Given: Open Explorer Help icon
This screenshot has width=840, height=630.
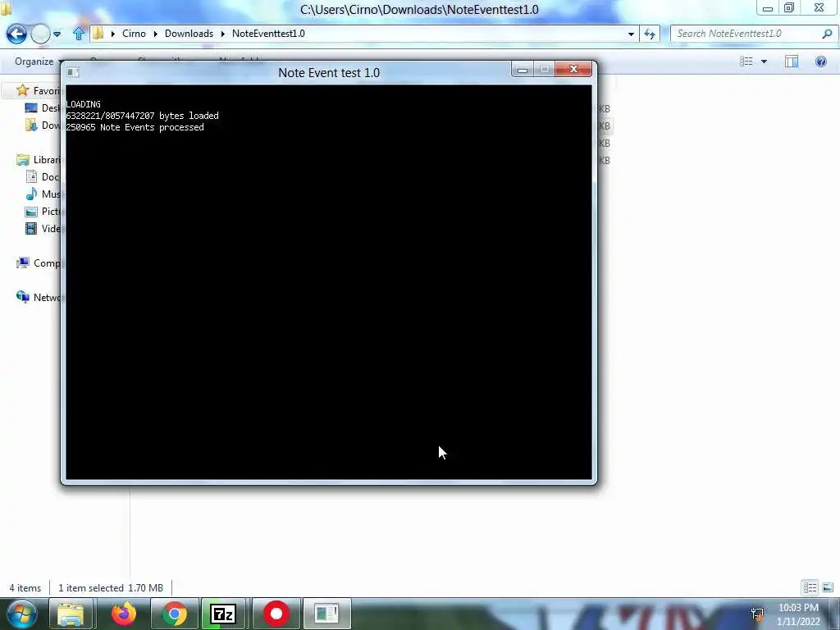Looking at the screenshot, I should click(x=820, y=61).
